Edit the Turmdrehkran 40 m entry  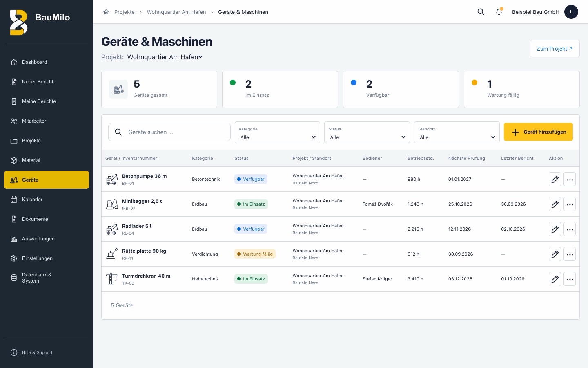coord(555,279)
